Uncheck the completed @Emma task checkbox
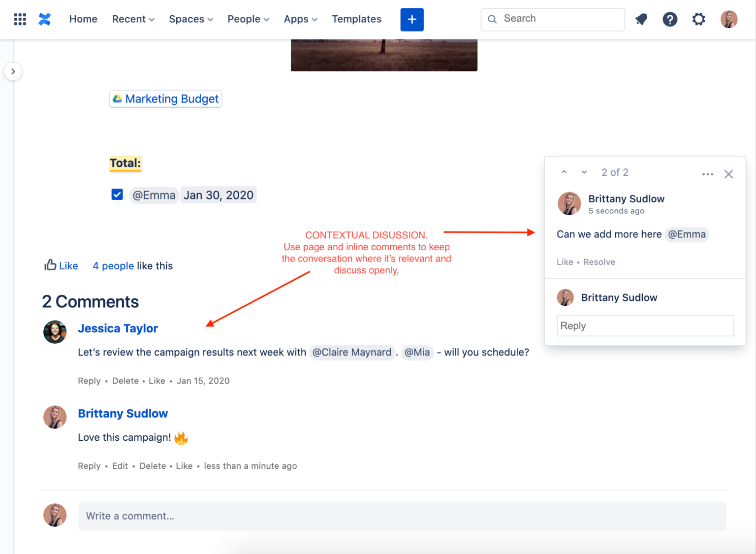The image size is (756, 554). click(117, 195)
